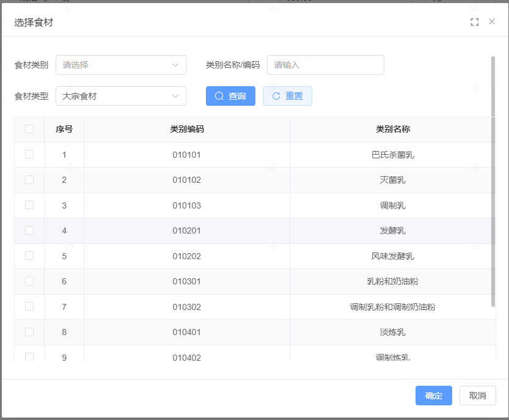The height and width of the screenshot is (420, 509).
Task: Click the vertical scrollbar of the dialog
Action: [493, 183]
